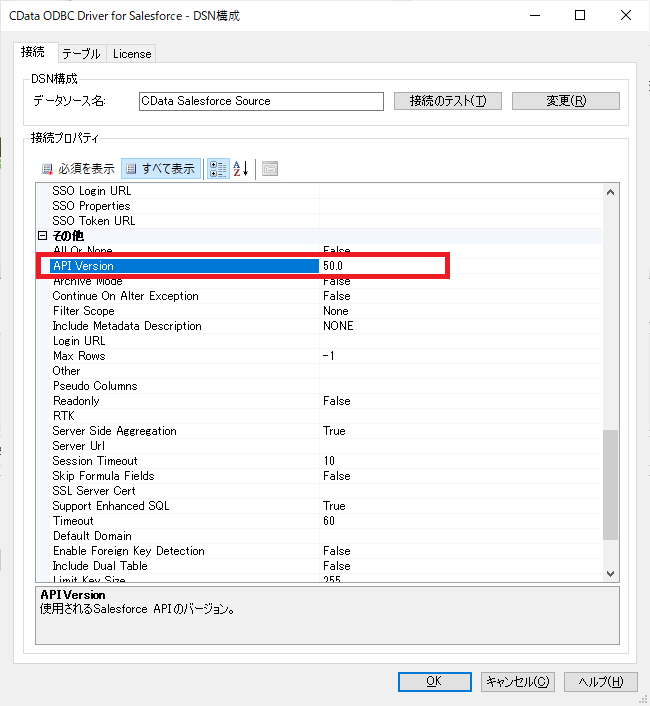Click scrollbar up arrow in property grid
The image size is (650, 706).
pyautogui.click(x=610, y=192)
